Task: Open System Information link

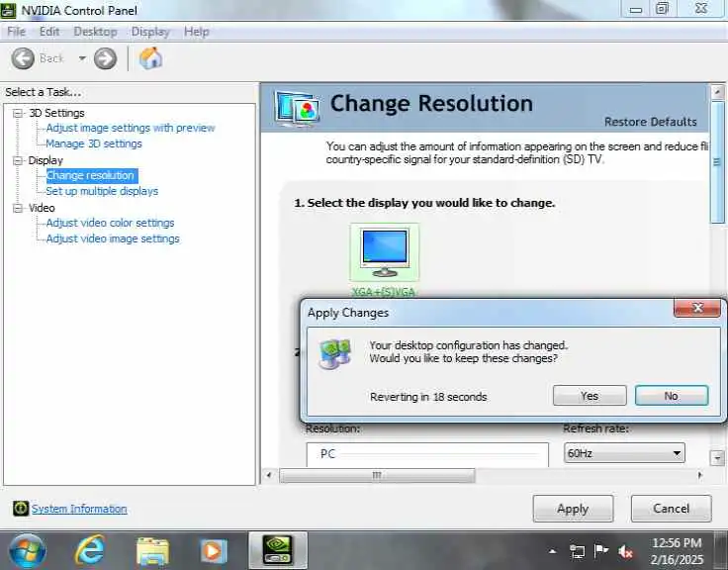Action: pyautogui.click(x=79, y=509)
